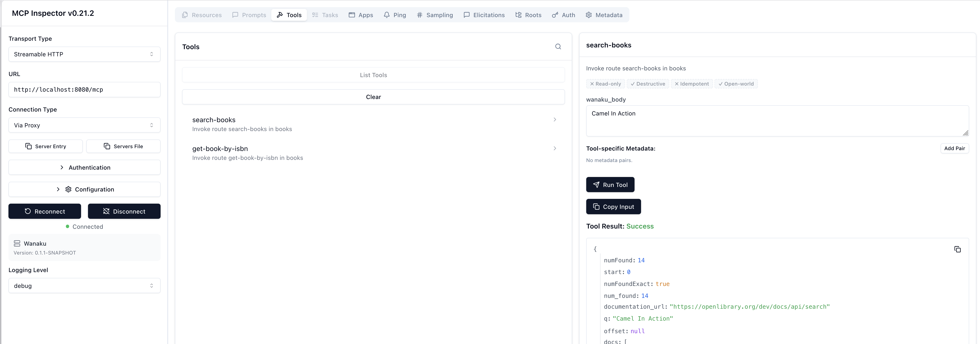Select the get-book-by-isbn tool entry

tap(373, 153)
